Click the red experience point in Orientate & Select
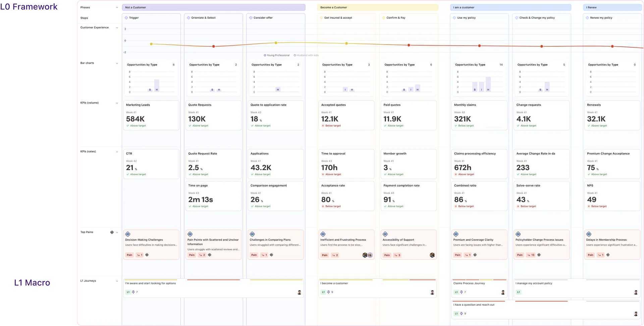 (214, 46)
